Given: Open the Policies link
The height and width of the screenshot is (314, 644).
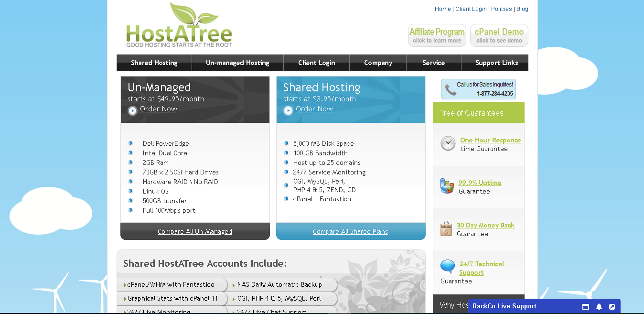Looking at the screenshot, I should point(502,9).
